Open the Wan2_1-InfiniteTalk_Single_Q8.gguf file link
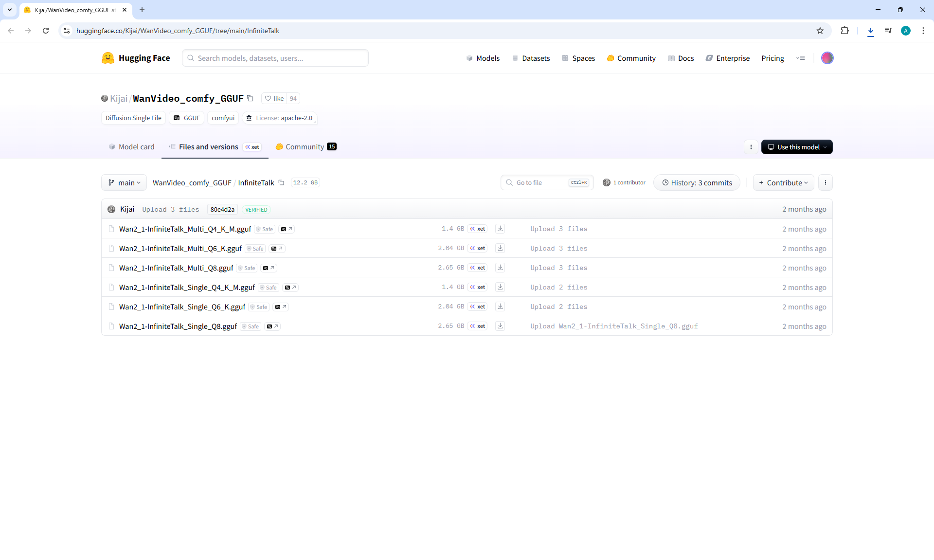This screenshot has height=560, width=934. point(178,326)
